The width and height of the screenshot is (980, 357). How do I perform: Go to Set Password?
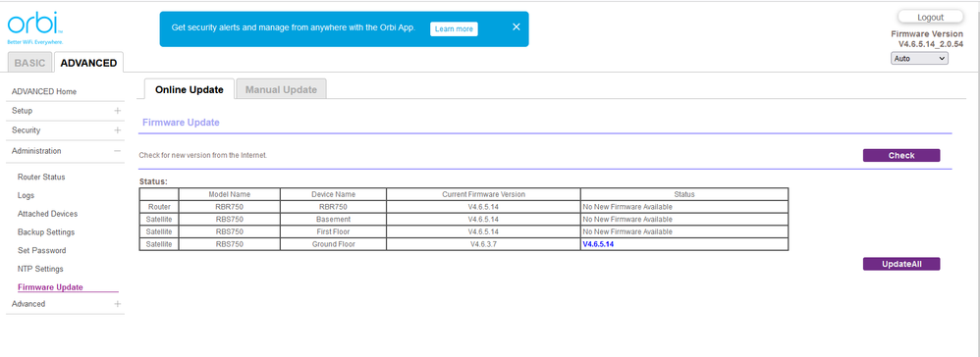tap(42, 250)
